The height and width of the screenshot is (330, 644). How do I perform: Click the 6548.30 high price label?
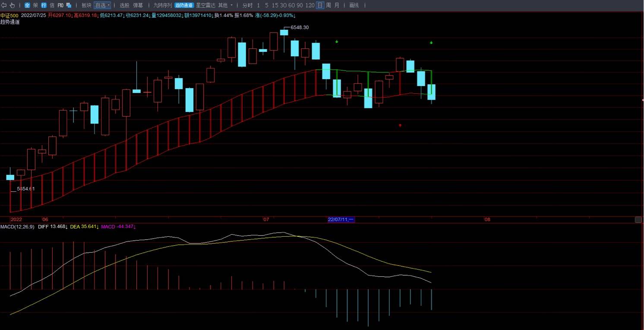click(x=300, y=27)
